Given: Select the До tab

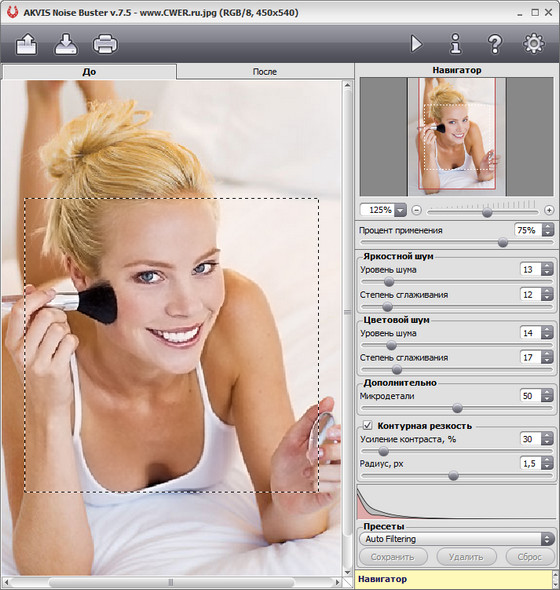Looking at the screenshot, I should [89, 71].
